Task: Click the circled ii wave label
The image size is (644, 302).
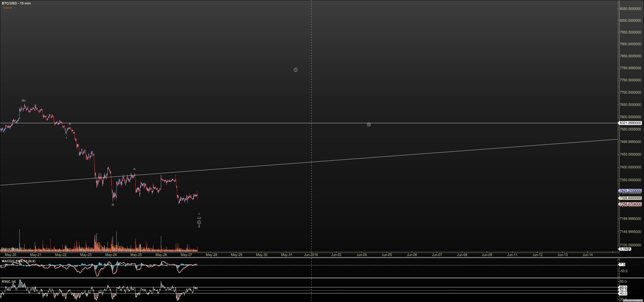Action: (x=369, y=124)
